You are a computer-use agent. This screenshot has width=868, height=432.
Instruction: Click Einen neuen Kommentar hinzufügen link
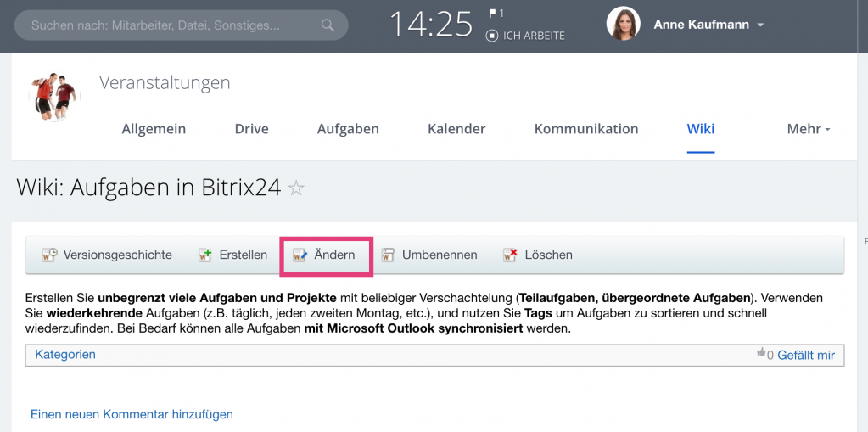coord(132,414)
